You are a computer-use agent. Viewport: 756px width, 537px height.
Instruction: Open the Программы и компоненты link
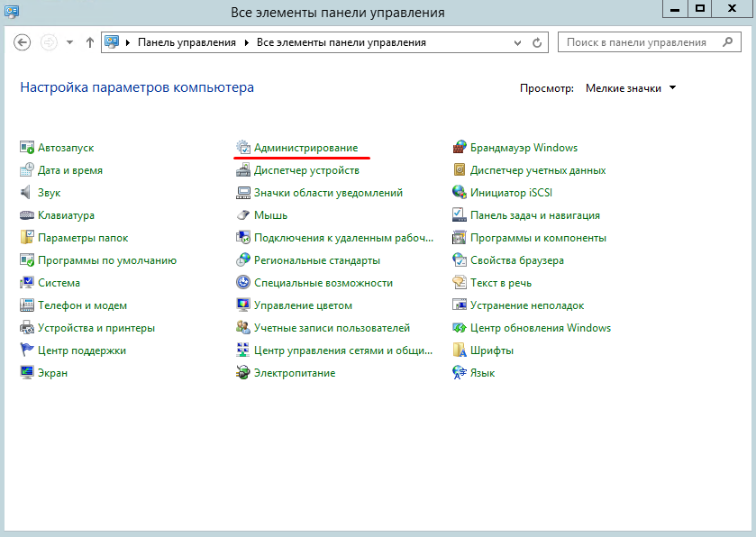pyautogui.click(x=539, y=238)
